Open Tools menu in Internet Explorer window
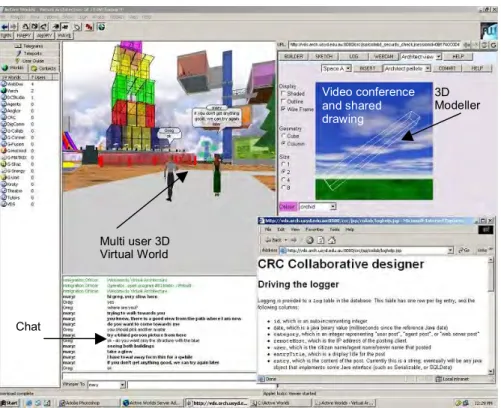 click(334, 229)
